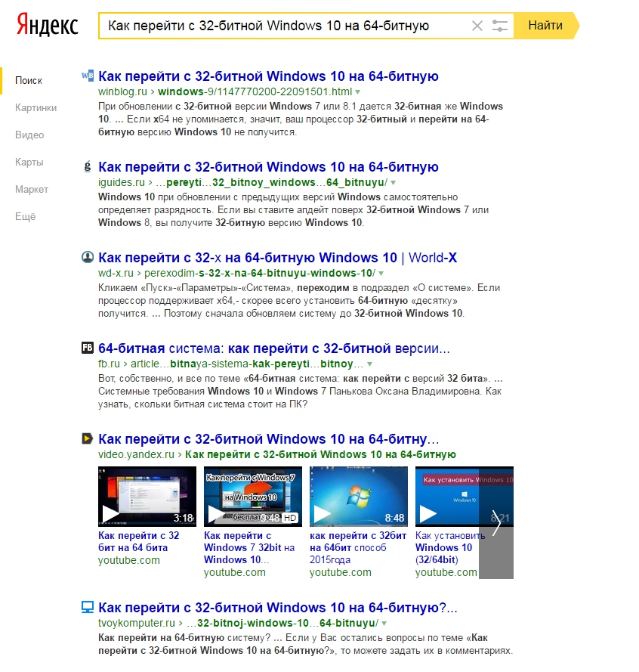The image size is (639, 672).
Task: Play the 3:18 video thumbnail
Action: (147, 497)
